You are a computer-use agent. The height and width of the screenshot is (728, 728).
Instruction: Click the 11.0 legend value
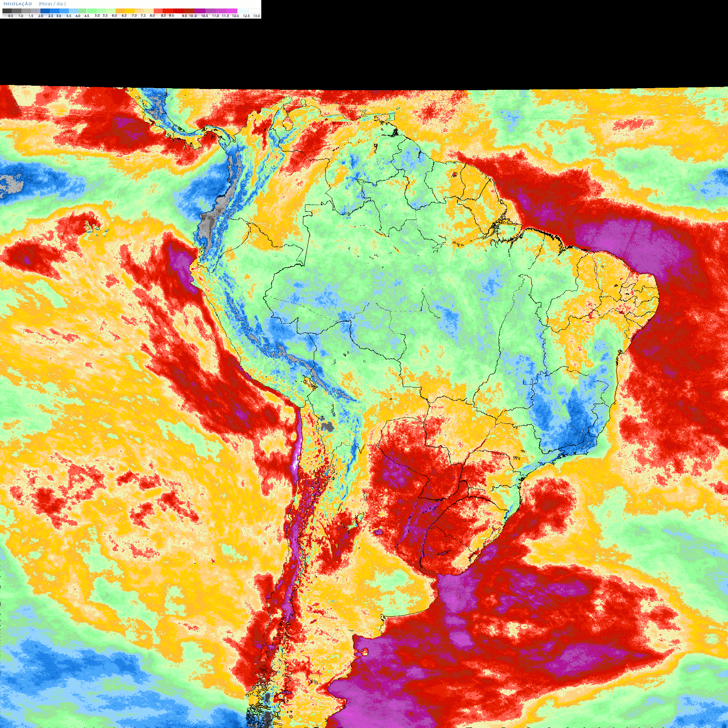point(216,16)
